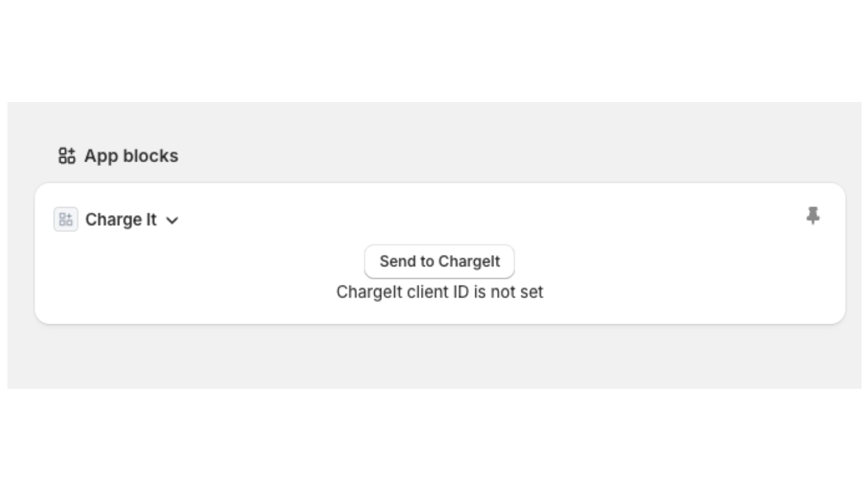This screenshot has width=868, height=488.
Task: Toggle the pushpin icon on the card
Action: tap(812, 216)
